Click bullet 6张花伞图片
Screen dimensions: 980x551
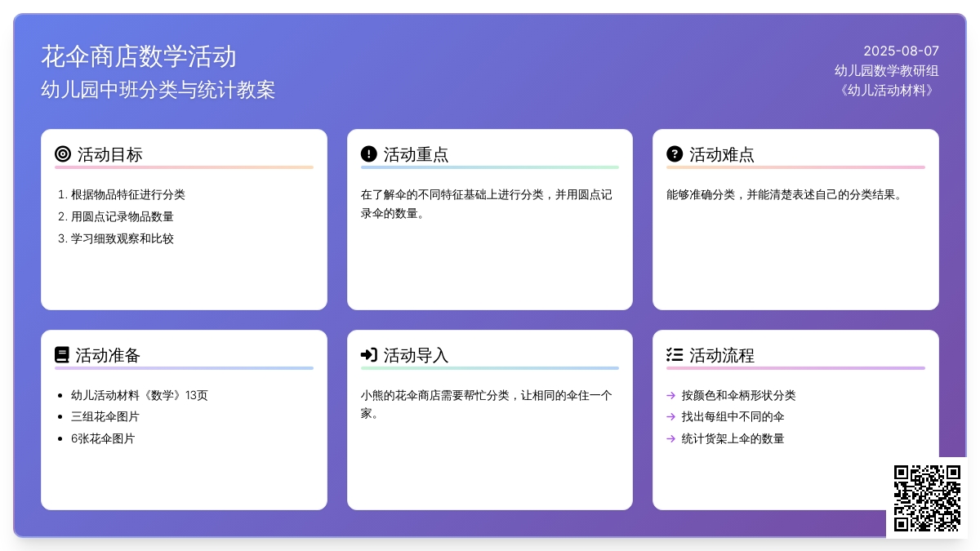coord(103,438)
